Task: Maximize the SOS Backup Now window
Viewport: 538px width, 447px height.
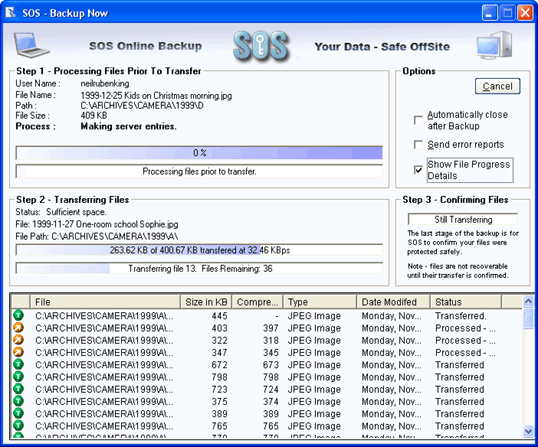Action: (507, 13)
